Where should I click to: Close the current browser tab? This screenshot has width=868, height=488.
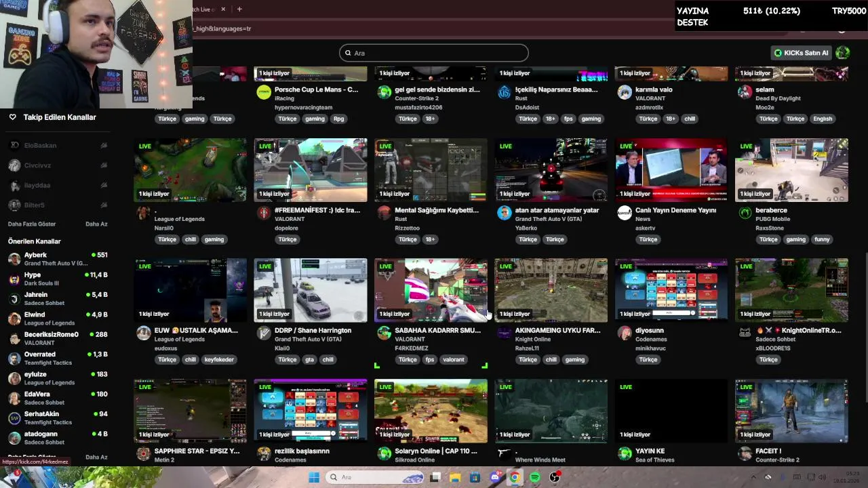click(x=223, y=9)
